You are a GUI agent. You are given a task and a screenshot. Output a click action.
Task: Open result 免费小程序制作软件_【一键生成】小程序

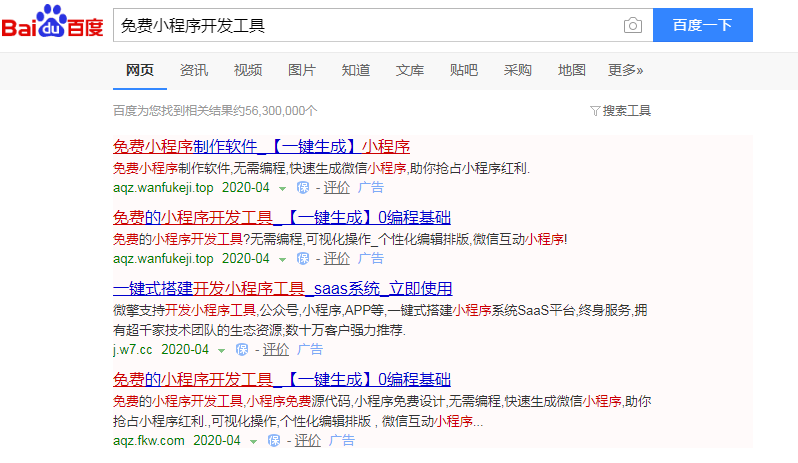[261, 147]
